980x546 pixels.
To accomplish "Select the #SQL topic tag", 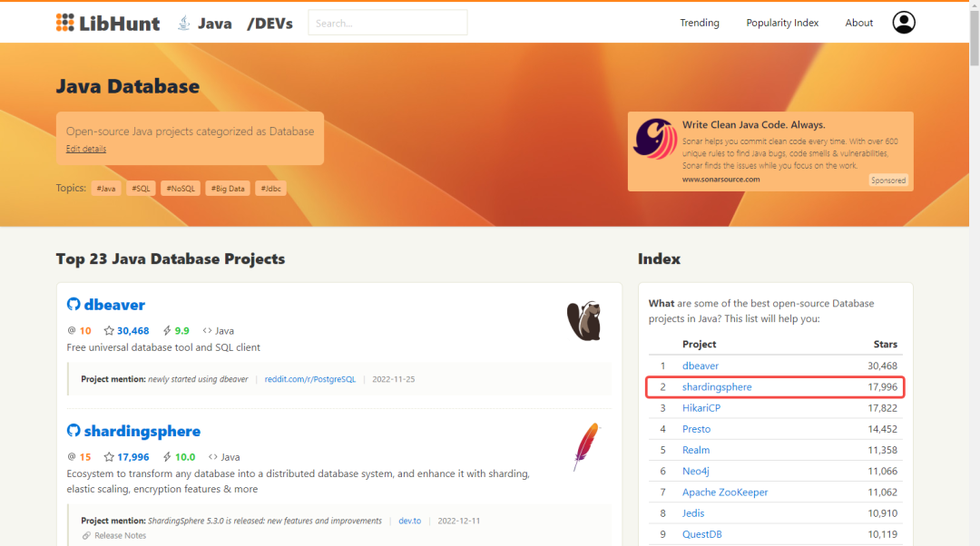I will 141,188.
